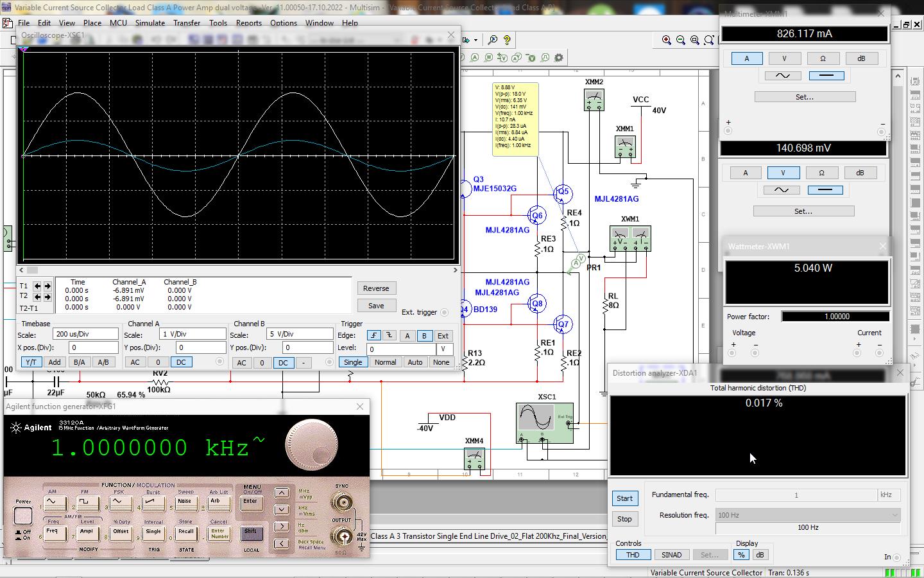Click the rotary knob on the Agilent generator
The image size is (924, 578).
[312, 444]
